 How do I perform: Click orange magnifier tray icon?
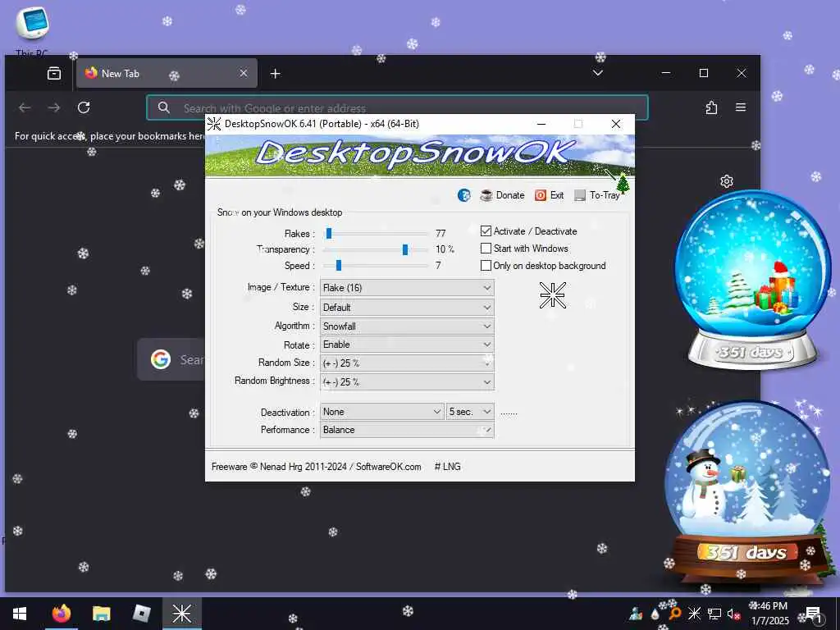(674, 614)
